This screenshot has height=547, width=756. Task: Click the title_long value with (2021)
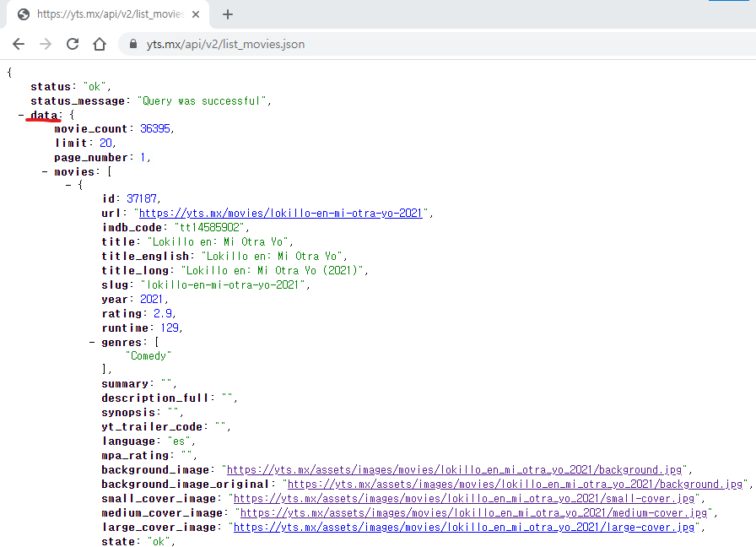pos(272,271)
